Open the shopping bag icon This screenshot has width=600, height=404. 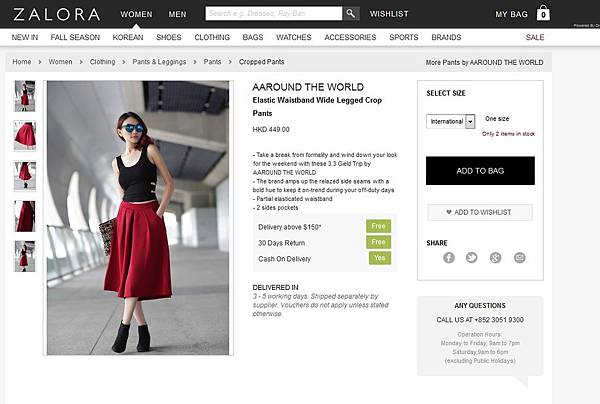point(543,13)
